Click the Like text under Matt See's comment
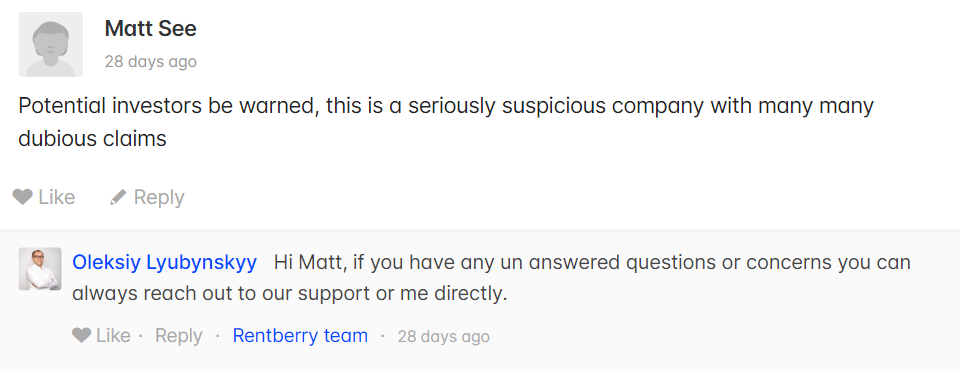Screen dimensions: 960x372 57,197
